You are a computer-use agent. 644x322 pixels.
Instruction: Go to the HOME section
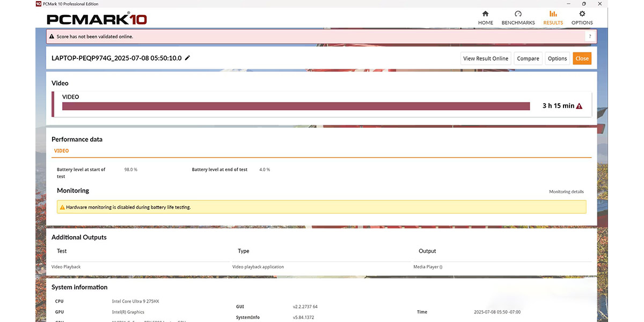tap(486, 18)
